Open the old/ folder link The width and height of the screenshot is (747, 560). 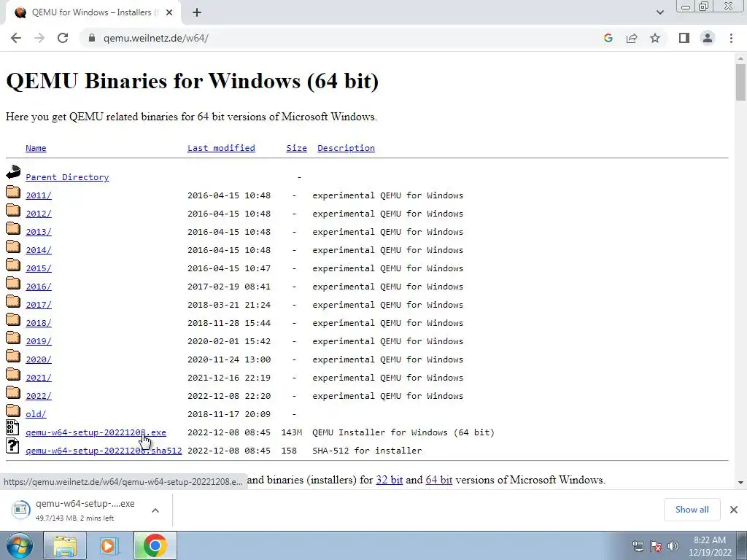tap(36, 414)
